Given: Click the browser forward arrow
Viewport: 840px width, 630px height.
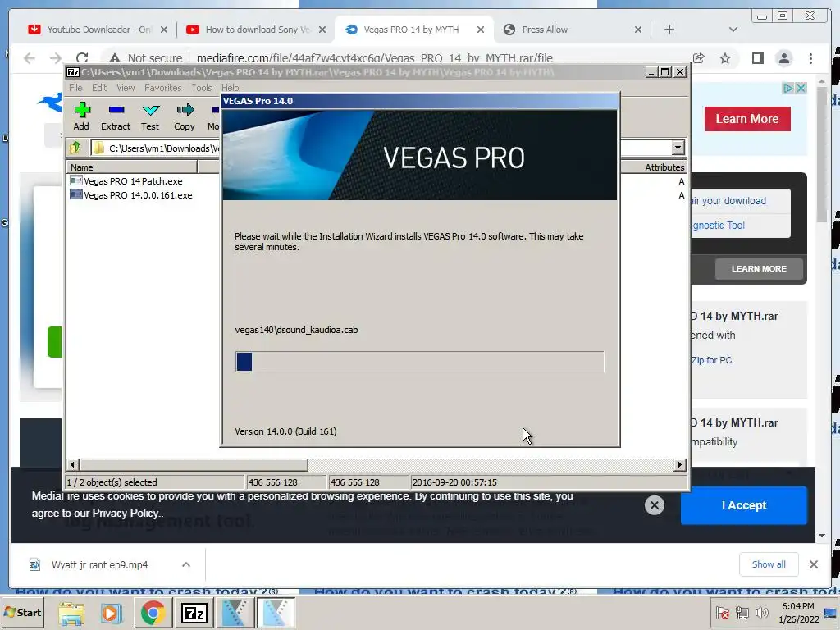Looking at the screenshot, I should point(56,58).
